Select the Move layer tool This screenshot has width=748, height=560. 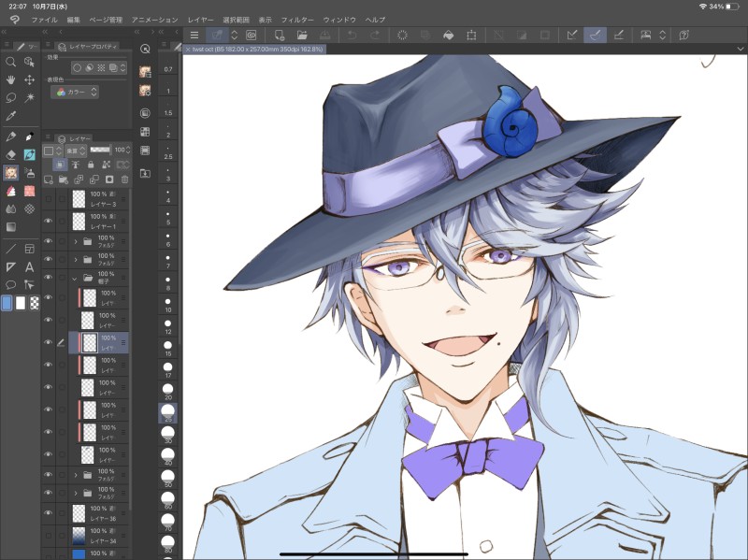click(x=30, y=79)
